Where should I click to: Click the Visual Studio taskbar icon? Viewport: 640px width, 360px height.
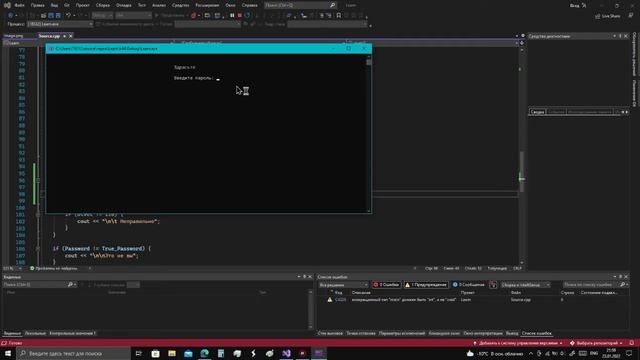(286, 353)
